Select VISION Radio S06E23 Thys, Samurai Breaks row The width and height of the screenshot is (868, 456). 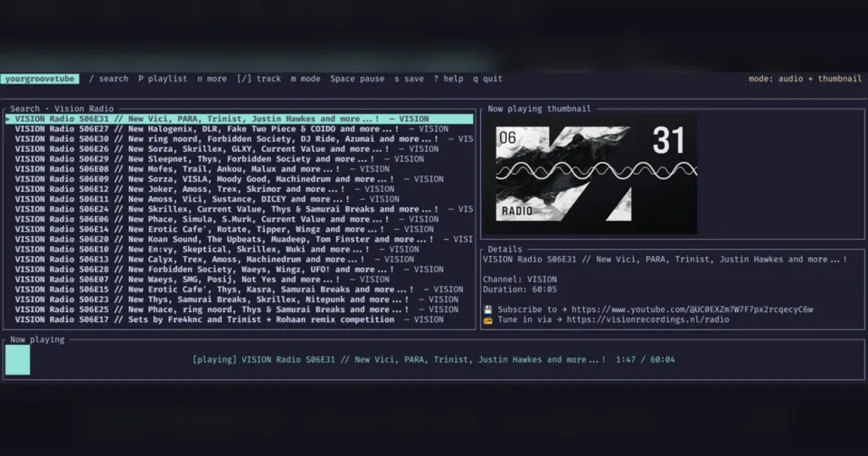[239, 299]
